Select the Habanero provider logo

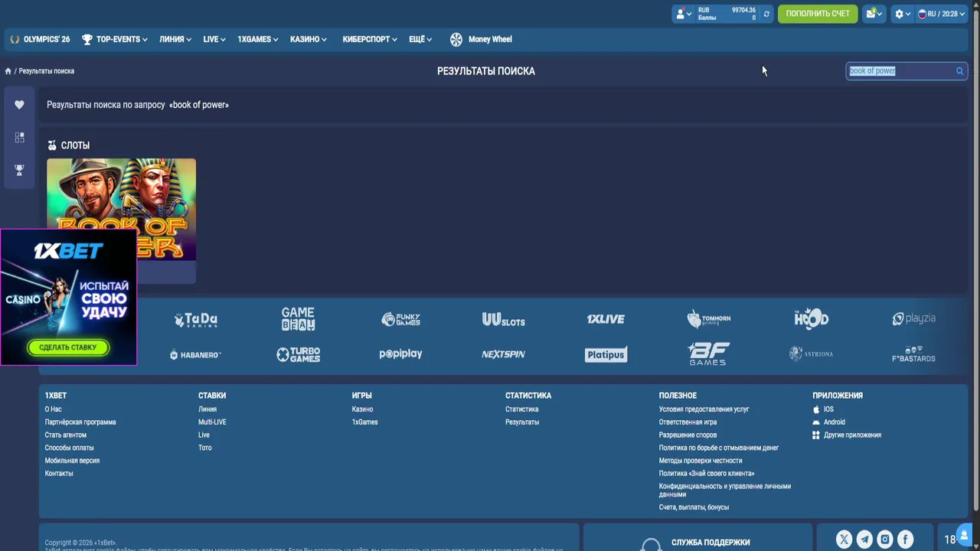(x=195, y=354)
